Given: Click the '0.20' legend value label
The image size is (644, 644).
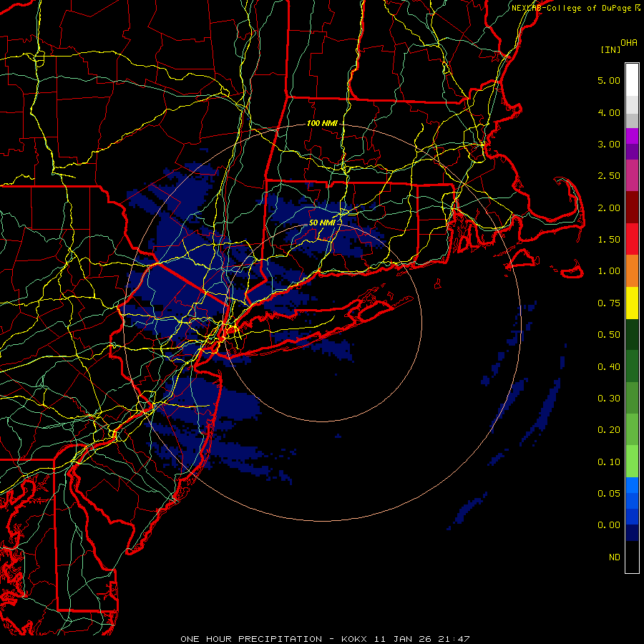Looking at the screenshot, I should point(609,429).
